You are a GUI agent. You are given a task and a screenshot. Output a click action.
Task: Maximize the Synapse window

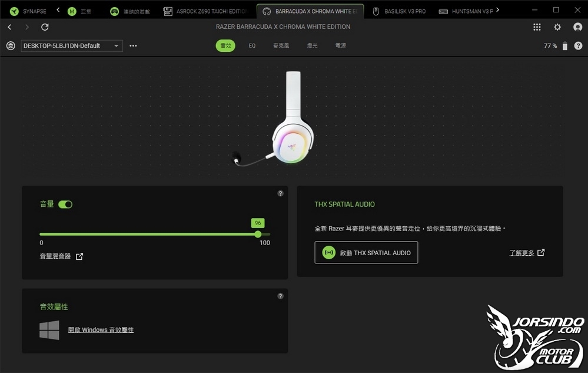pyautogui.click(x=556, y=10)
